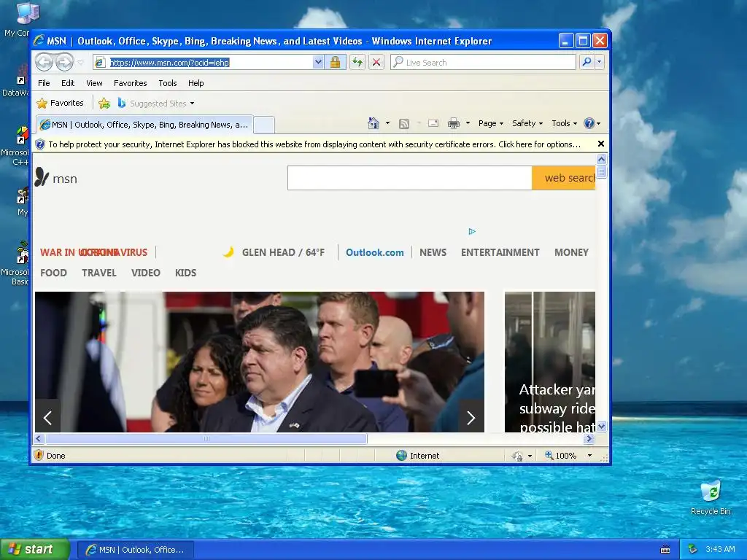
Task: Stop loading with the red X icon
Action: 376,63
